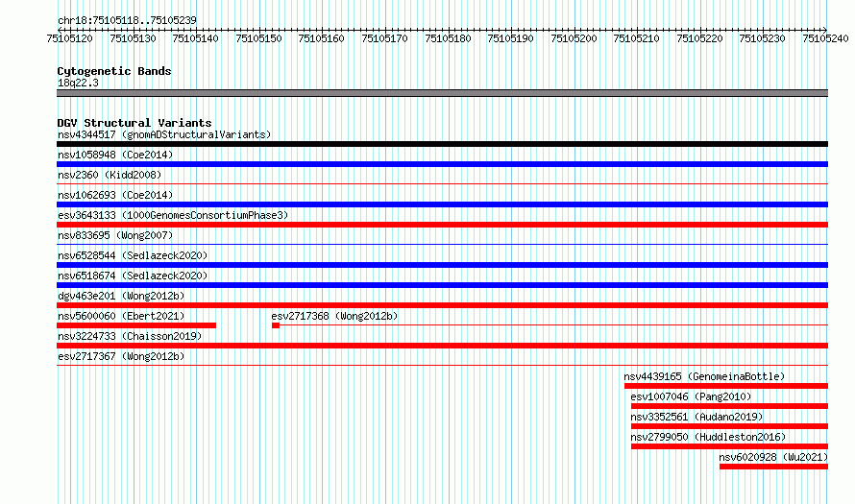Click the nsv6528544 (Sedlazeck2020) label

(133, 255)
